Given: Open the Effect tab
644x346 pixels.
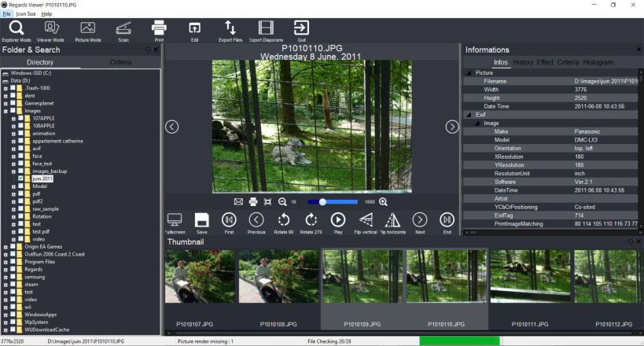Looking at the screenshot, I should (545, 62).
